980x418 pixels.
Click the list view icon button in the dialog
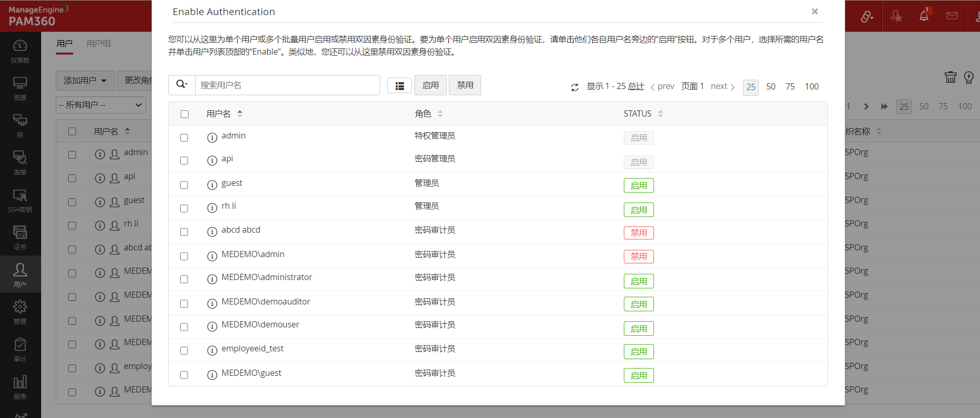399,86
